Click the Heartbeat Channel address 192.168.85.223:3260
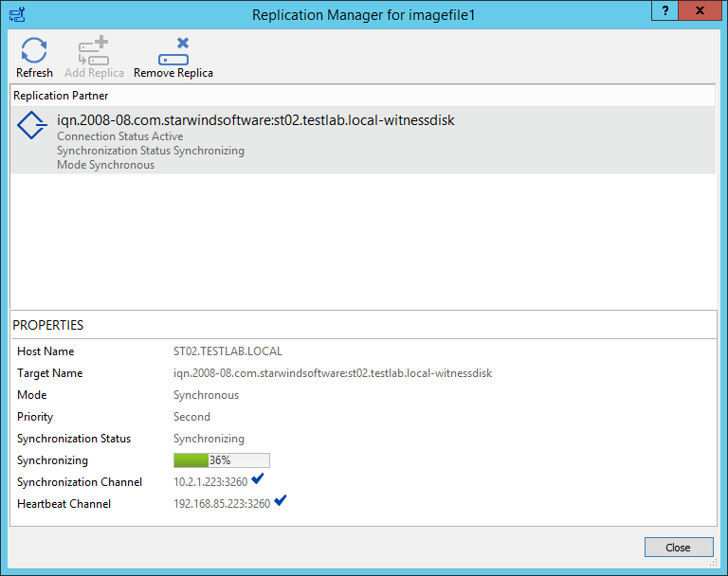728x576 pixels. click(222, 504)
